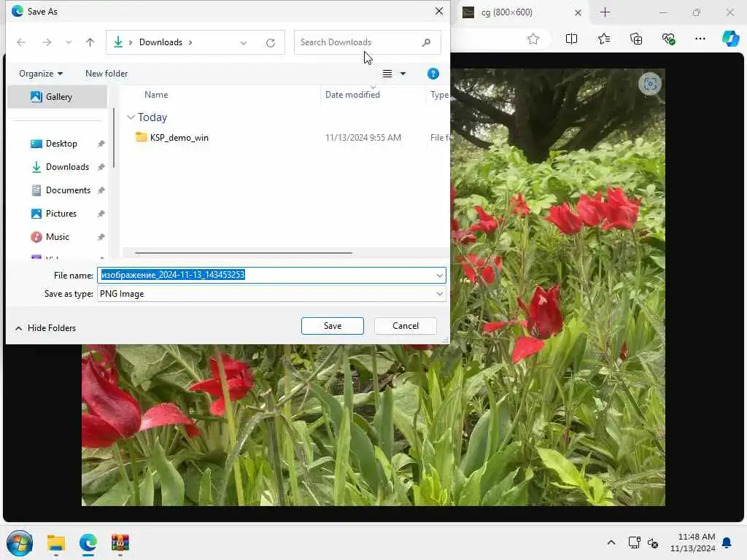The image size is (747, 560).
Task: Expand the chevron after Downloads breadcrumb
Action: (x=190, y=42)
